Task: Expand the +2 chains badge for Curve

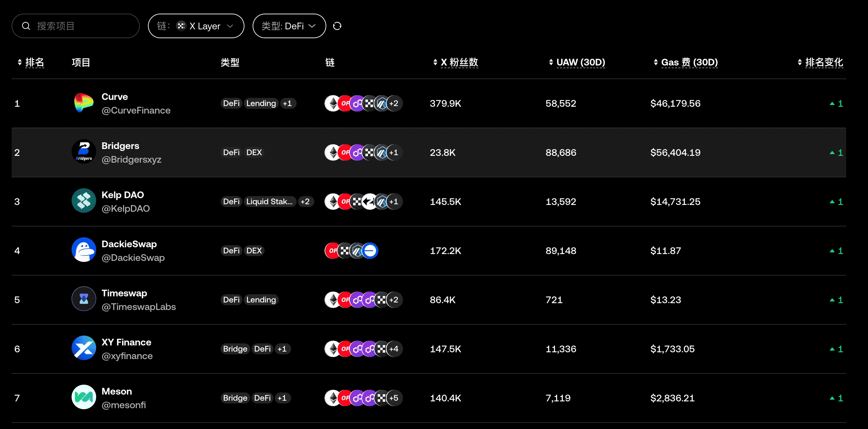Action: tap(394, 103)
